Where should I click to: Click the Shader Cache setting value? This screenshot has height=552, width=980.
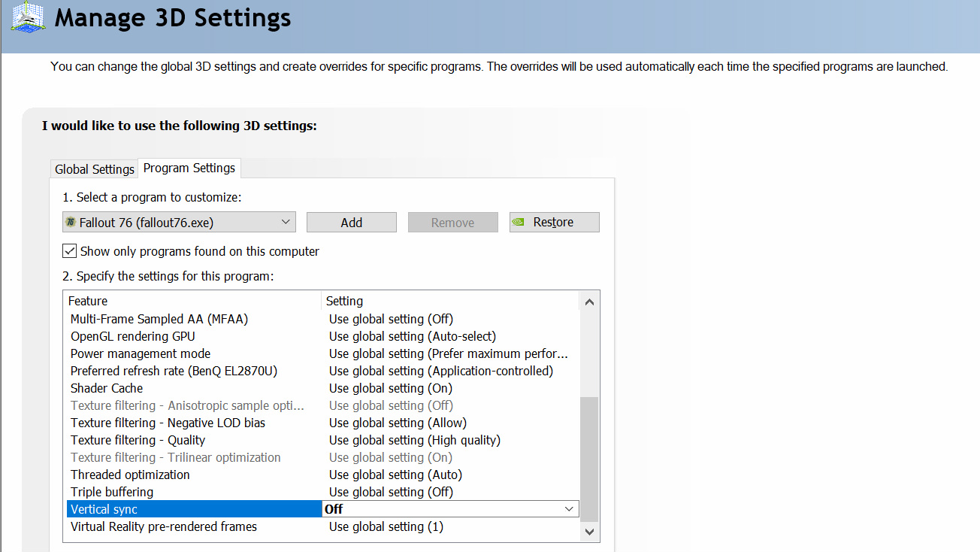pos(391,388)
